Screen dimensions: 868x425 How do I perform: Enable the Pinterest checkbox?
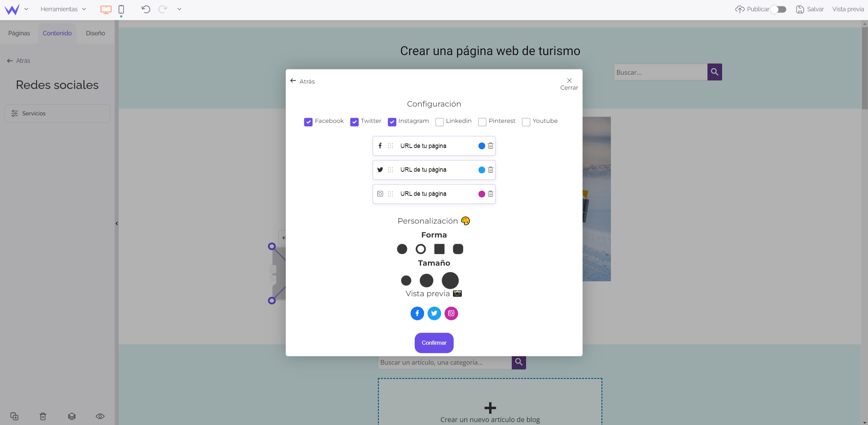[x=482, y=122]
